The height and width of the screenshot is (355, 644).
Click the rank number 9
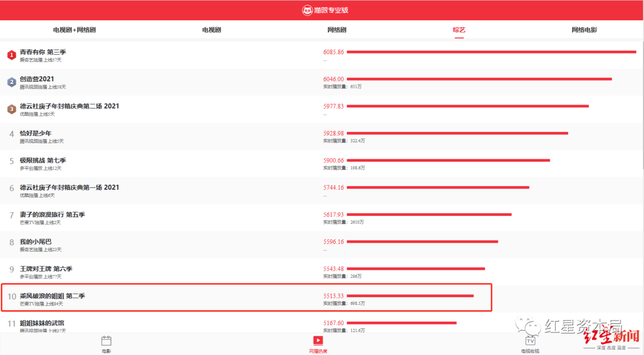tap(11, 270)
